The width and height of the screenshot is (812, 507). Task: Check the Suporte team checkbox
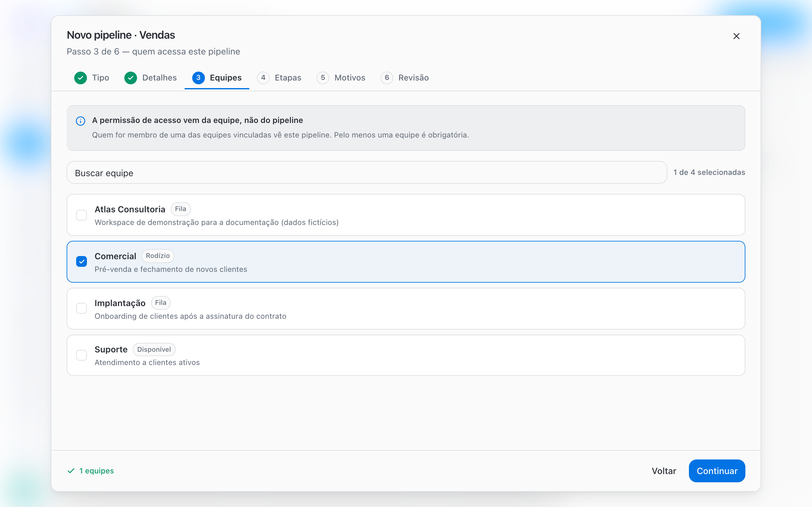[x=82, y=355]
